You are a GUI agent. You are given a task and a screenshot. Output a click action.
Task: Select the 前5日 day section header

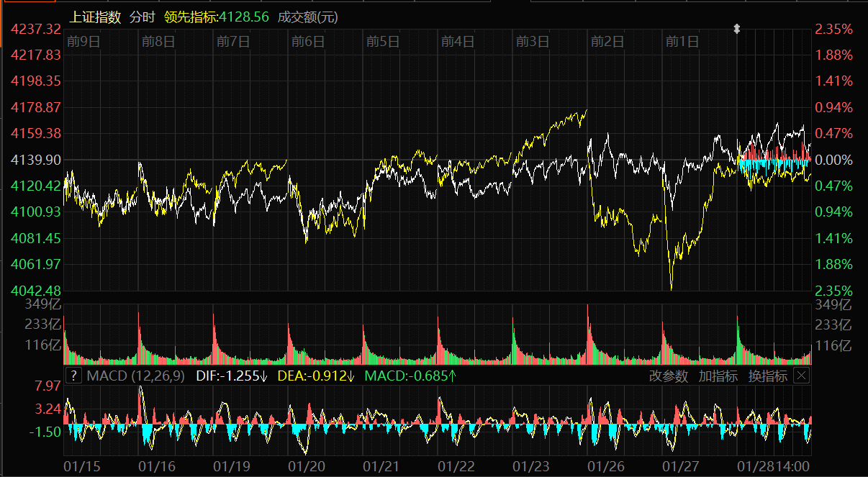tap(382, 42)
